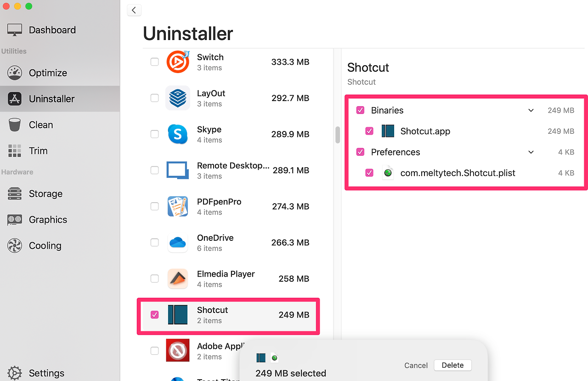Check the LayOut app checkbox
588x381 pixels.
click(x=155, y=98)
